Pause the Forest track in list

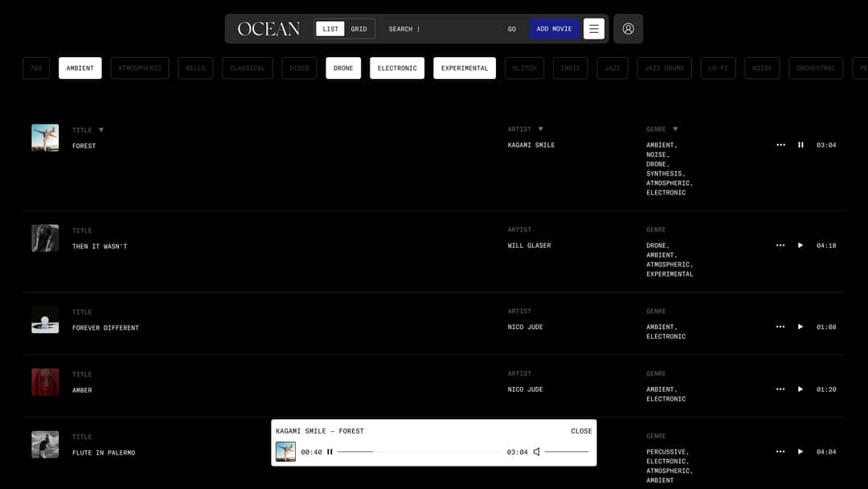coord(800,145)
